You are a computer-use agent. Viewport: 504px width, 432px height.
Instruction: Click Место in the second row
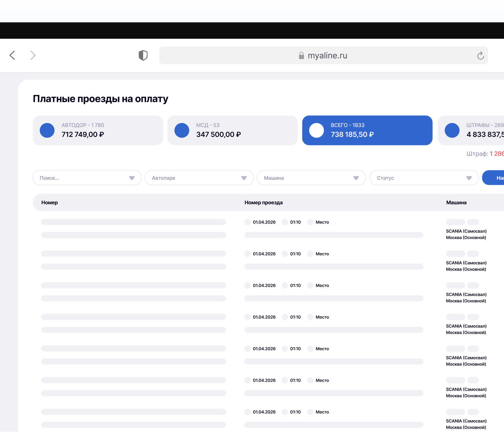322,254
